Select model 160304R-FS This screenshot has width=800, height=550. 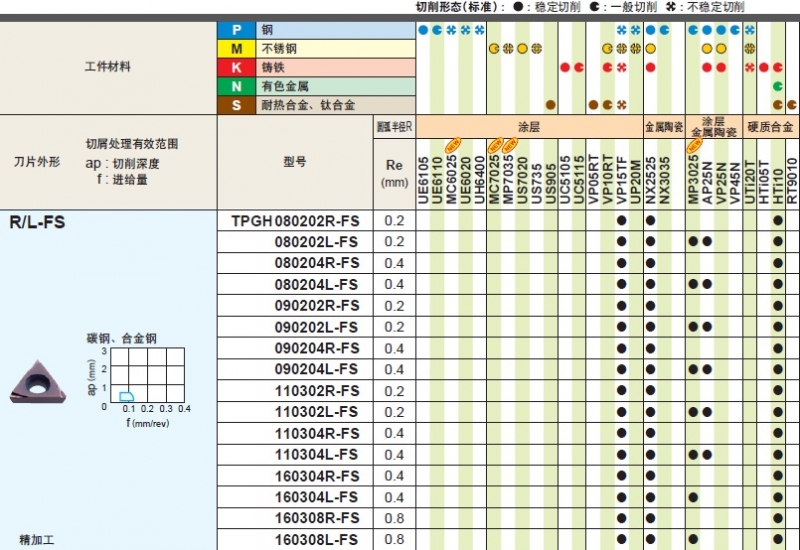point(317,476)
